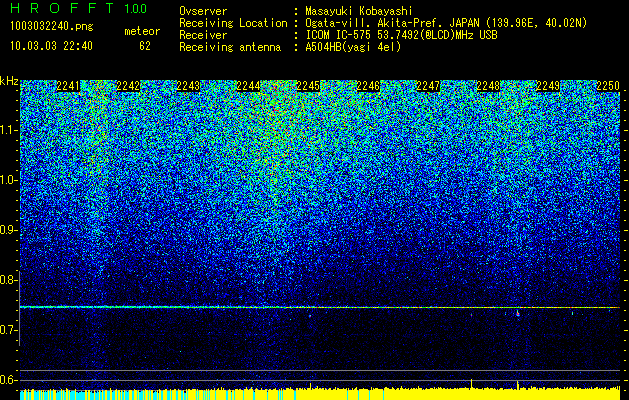Click the 0.8 frequency axis label
This screenshot has width=629, height=400.
8,280
